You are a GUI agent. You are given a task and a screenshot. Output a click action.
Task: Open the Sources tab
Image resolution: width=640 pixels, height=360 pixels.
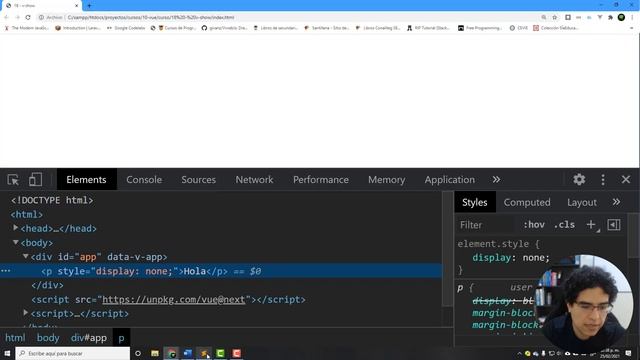[198, 180]
